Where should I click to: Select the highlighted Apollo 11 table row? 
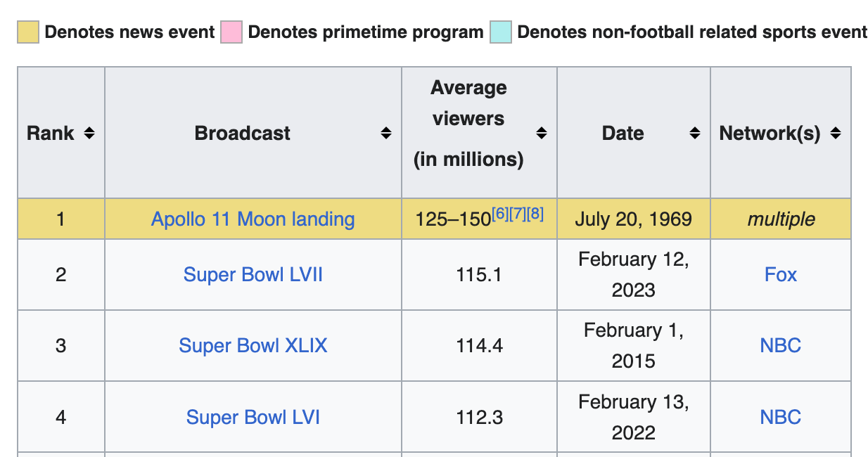[x=60, y=219]
